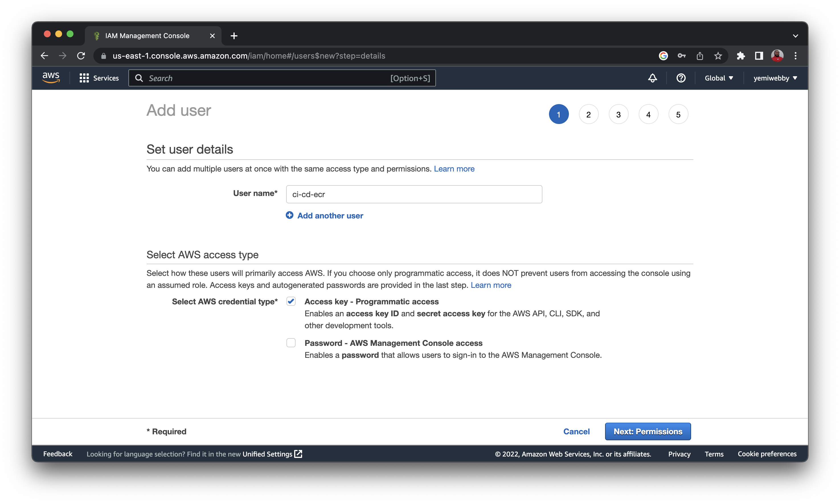Reload the page
Screen dimensions: 840x504
81,56
